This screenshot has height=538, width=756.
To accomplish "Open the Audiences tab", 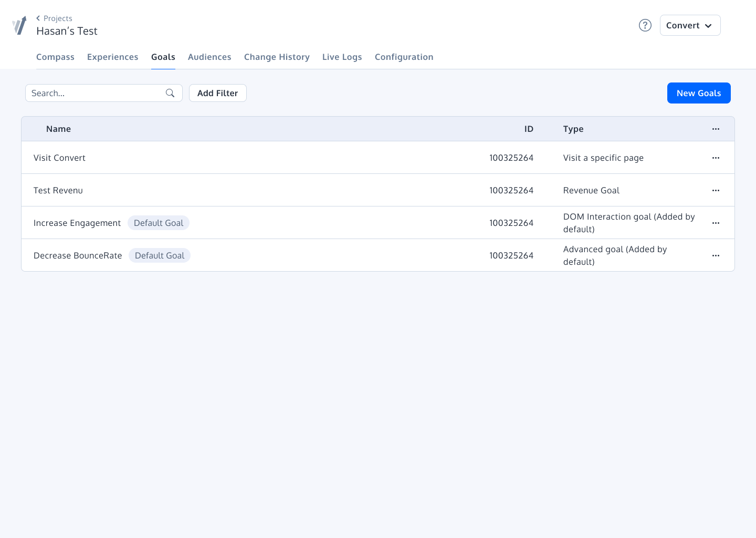I will 209,57.
